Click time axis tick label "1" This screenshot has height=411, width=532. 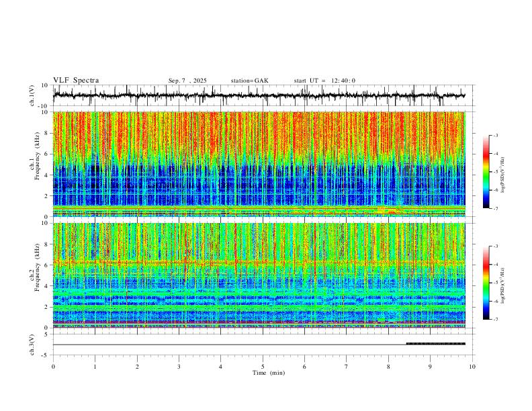pyautogui.click(x=95, y=367)
